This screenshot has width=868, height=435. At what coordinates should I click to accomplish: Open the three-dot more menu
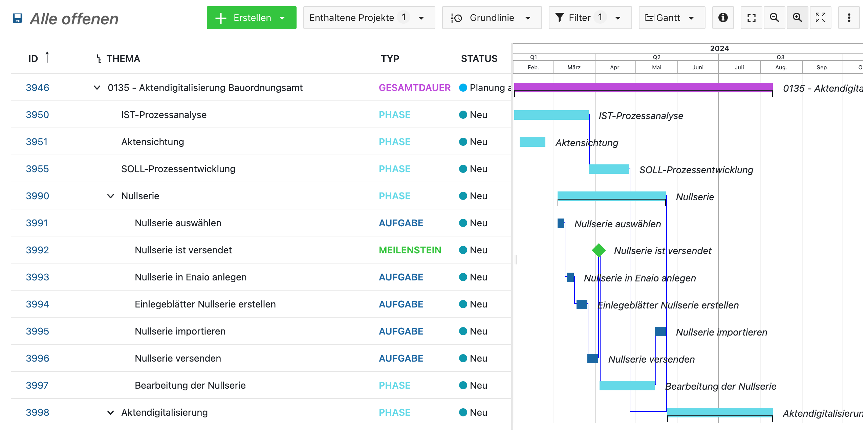849,18
